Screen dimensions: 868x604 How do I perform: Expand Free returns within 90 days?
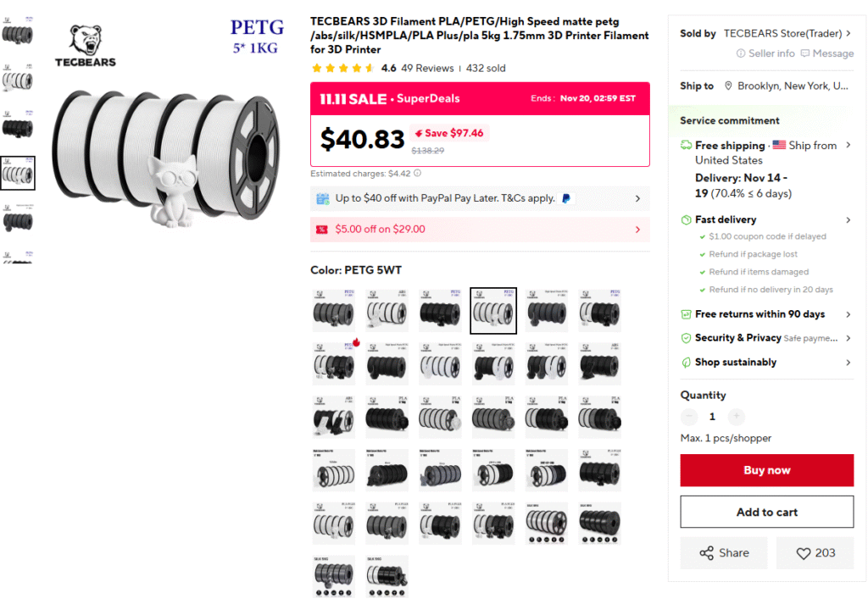[848, 314]
